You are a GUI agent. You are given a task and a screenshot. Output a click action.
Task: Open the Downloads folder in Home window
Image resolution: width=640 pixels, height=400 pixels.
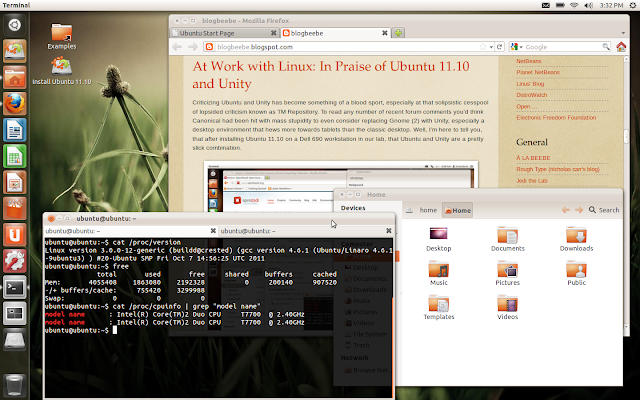point(576,240)
